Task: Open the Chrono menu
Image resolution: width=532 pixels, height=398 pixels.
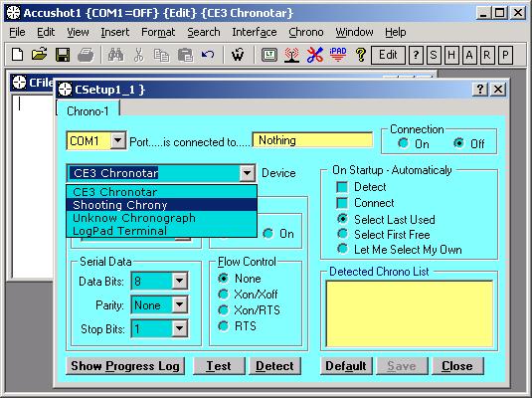Action: click(x=306, y=32)
